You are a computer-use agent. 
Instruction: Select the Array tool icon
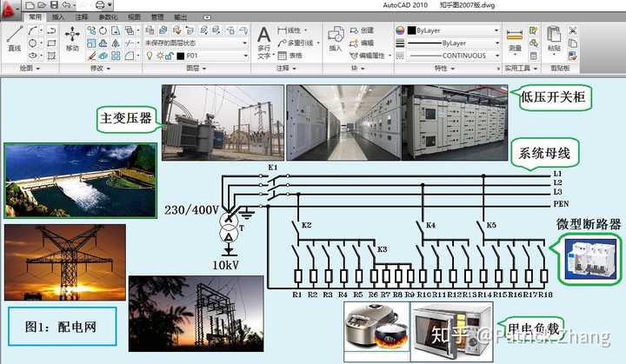(116, 56)
